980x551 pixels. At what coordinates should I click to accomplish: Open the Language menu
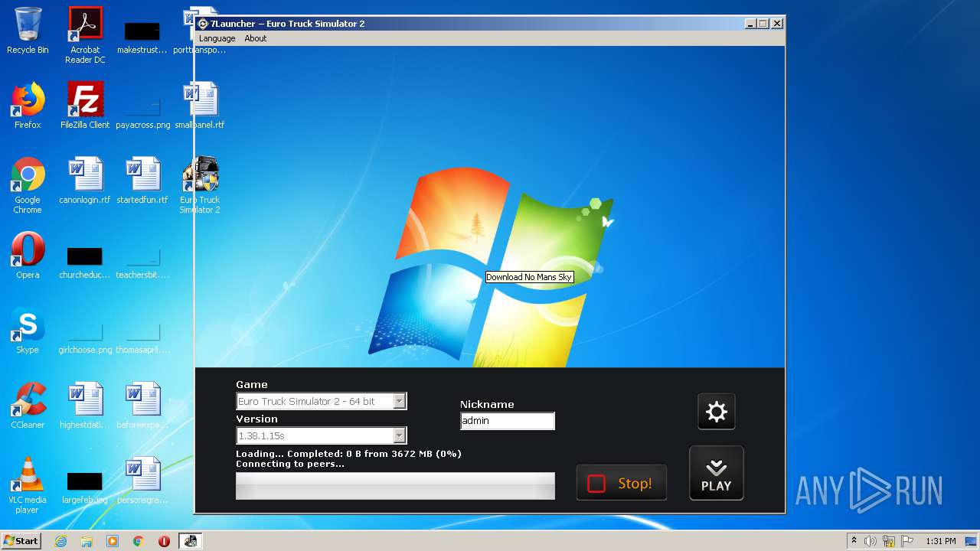click(x=217, y=38)
